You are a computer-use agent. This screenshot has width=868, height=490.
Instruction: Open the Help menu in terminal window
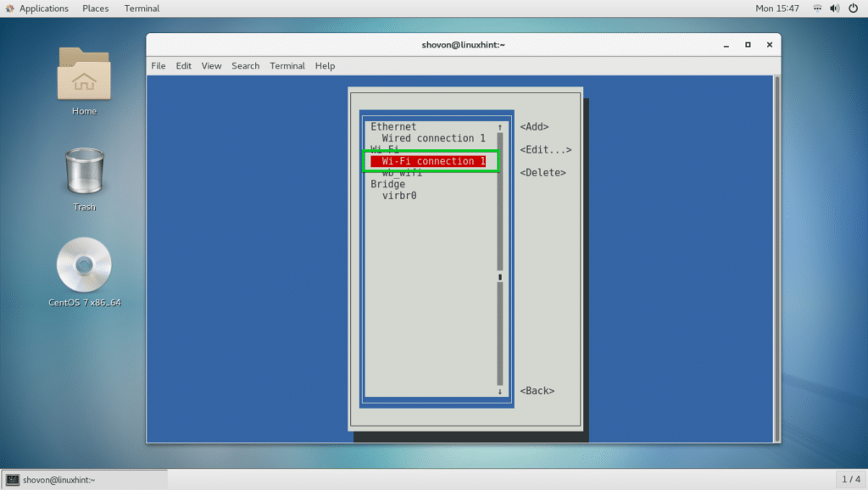[x=325, y=65]
